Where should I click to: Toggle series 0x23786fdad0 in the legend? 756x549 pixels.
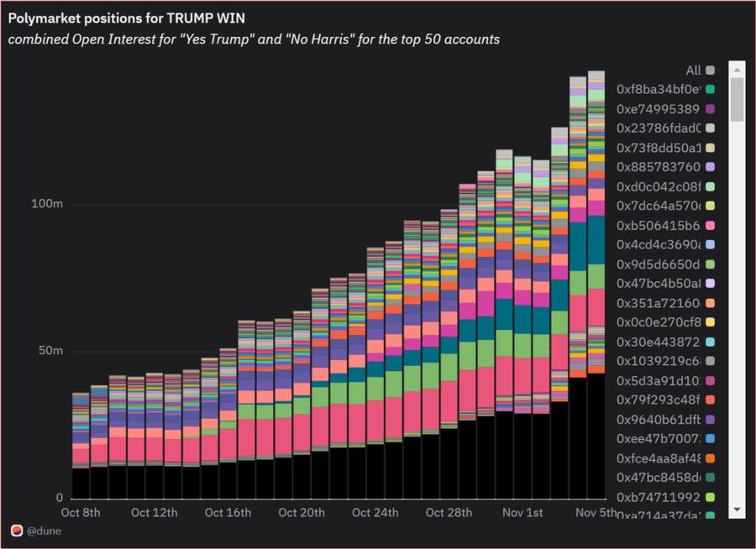666,128
